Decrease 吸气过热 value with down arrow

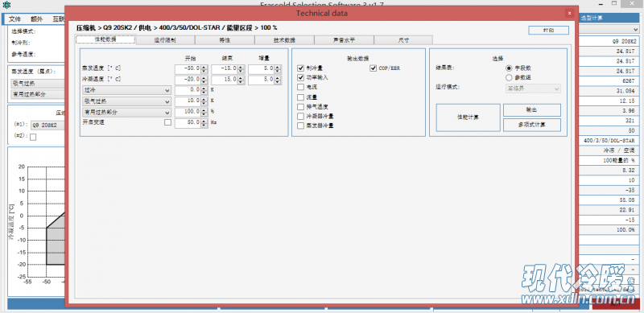[x=204, y=104]
